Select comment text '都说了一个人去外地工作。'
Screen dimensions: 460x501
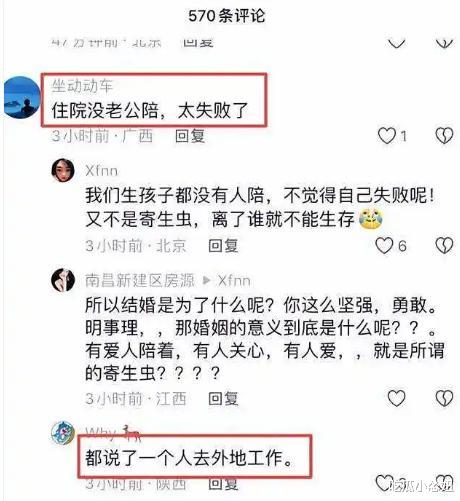pos(189,458)
